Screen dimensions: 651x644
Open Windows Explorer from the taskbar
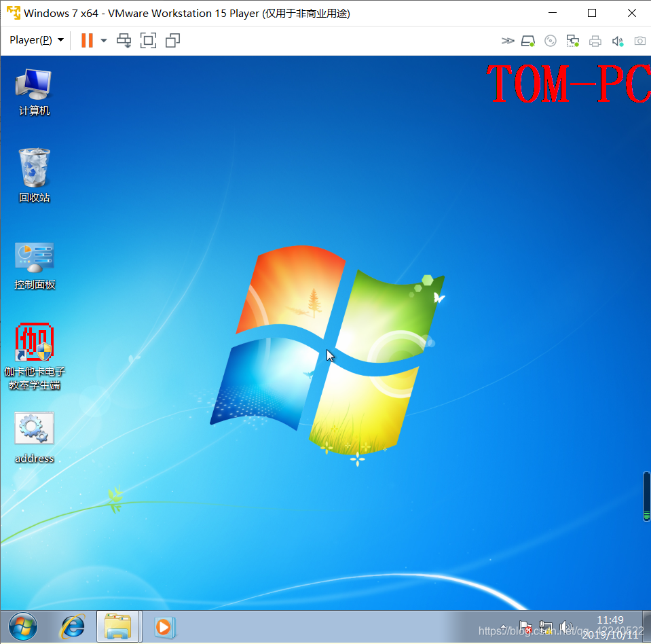[x=118, y=626]
